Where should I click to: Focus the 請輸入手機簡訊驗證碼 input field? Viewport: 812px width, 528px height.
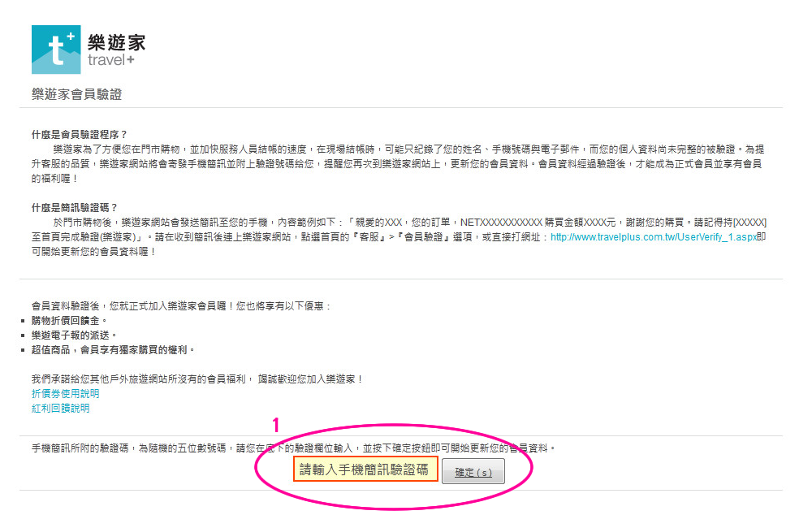click(x=365, y=469)
